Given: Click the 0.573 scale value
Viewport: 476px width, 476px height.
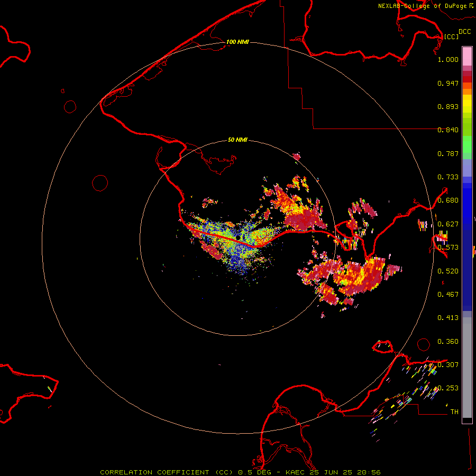Looking at the screenshot, I should [448, 248].
